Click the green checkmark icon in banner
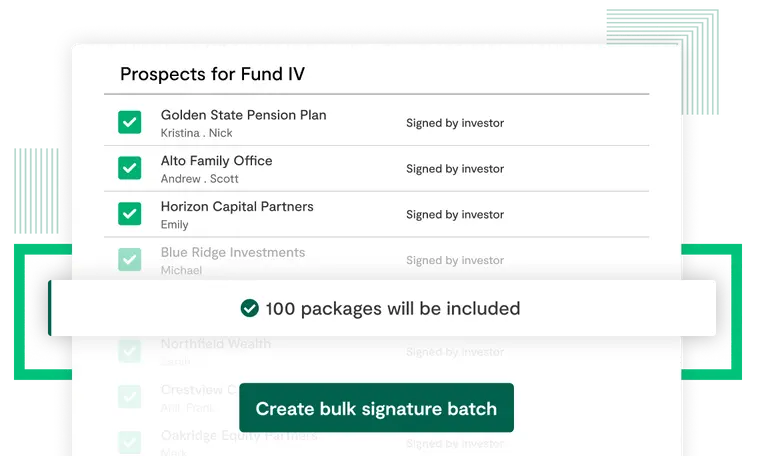This screenshot has width=768, height=456. click(250, 309)
